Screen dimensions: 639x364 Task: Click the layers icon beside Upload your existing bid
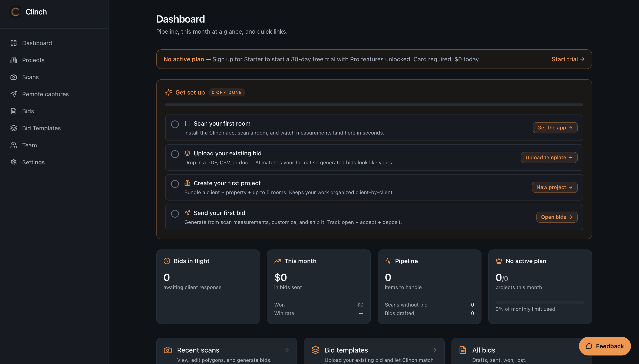coord(187,153)
